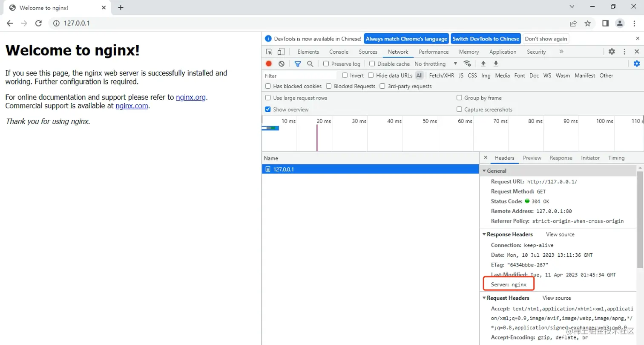644x345 pixels.
Task: Collapse the Response Headers section
Action: 507,234
